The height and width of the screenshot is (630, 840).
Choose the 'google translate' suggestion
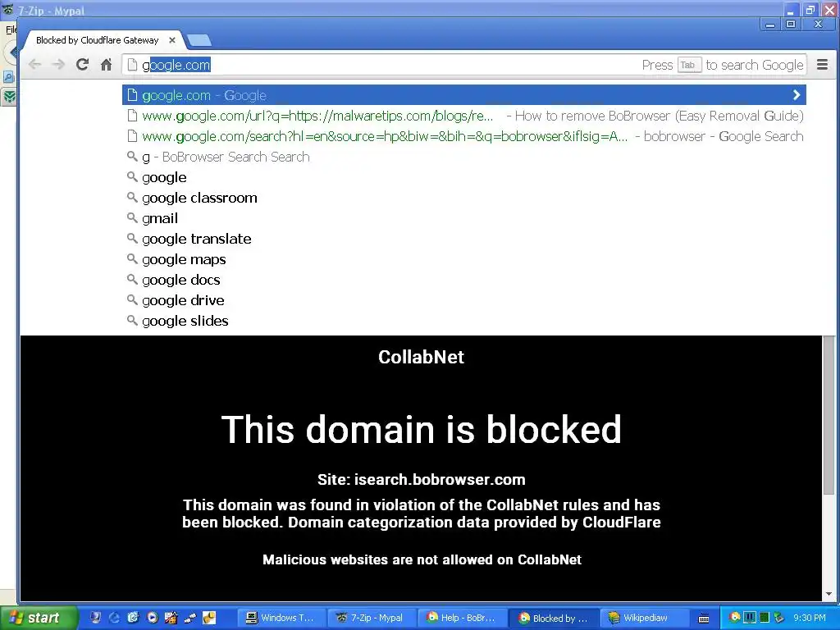(x=464, y=239)
